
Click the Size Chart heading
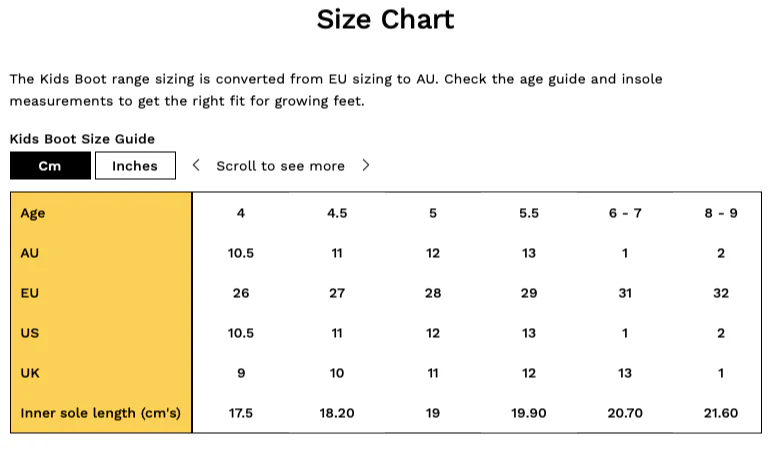[386, 20]
